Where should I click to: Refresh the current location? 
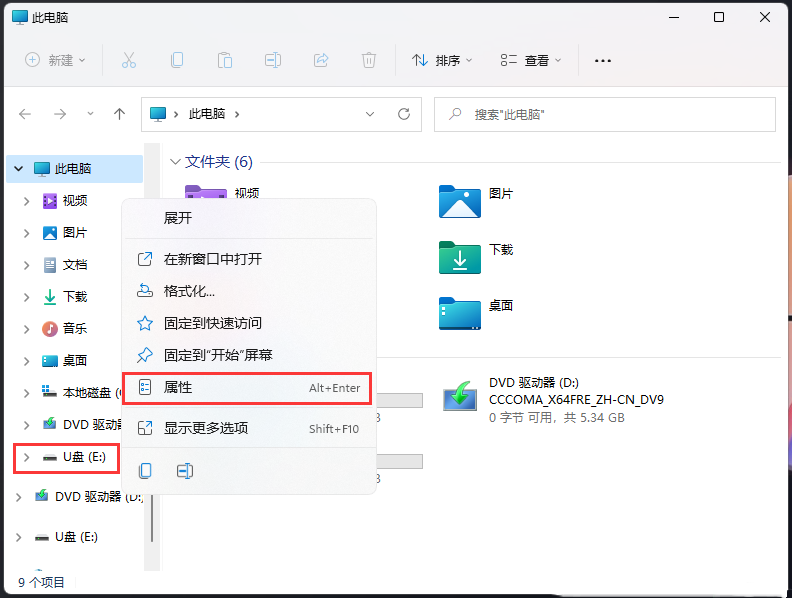point(404,114)
